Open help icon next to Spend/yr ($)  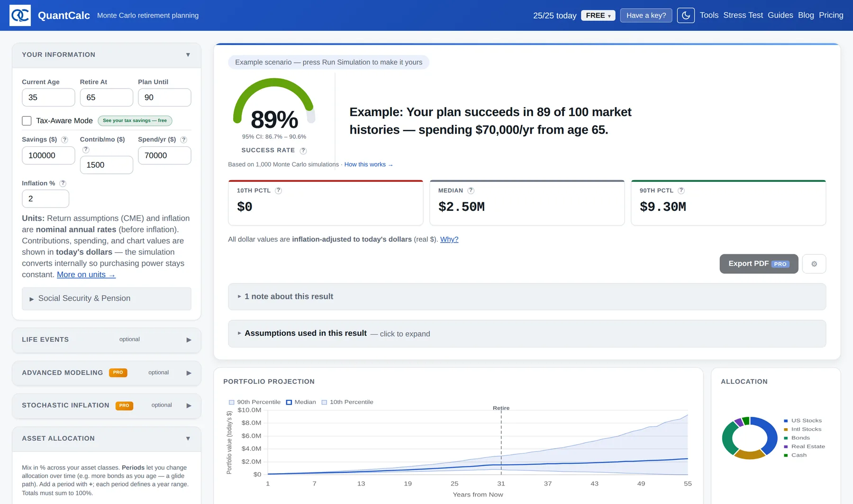tap(183, 140)
